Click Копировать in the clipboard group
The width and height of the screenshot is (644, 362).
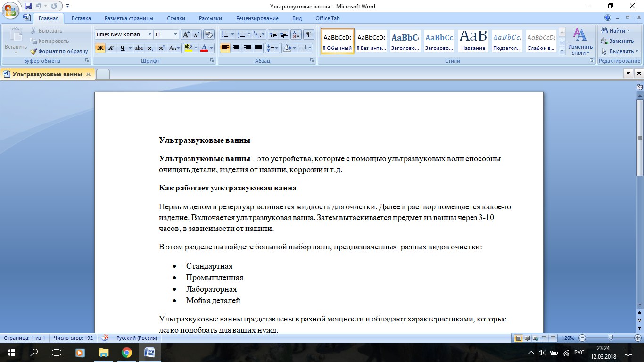(50, 41)
